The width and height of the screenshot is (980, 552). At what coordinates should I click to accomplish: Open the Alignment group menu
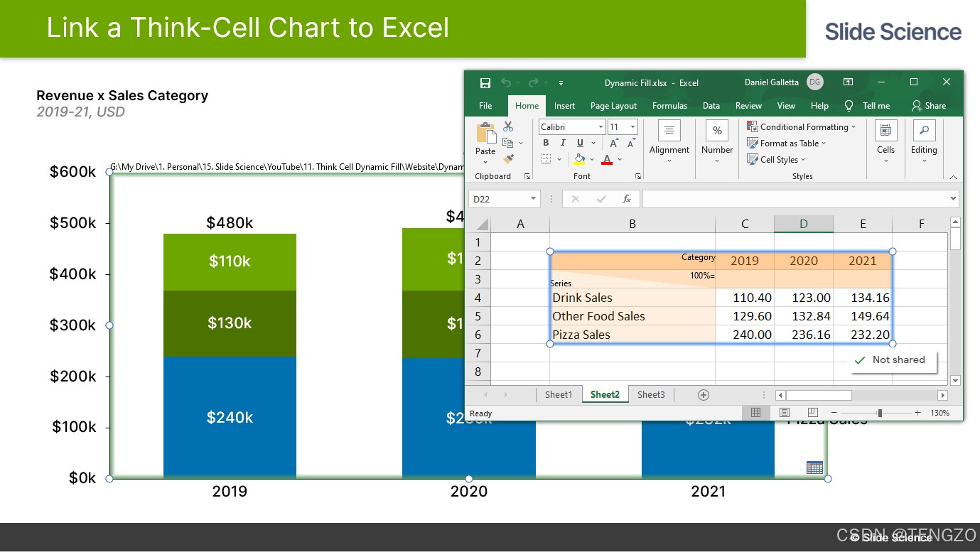669,141
